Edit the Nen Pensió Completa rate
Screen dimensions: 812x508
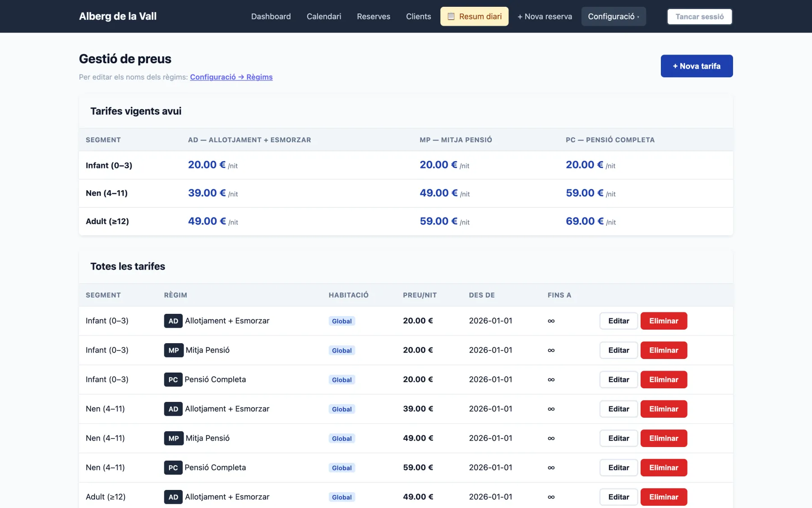618,467
